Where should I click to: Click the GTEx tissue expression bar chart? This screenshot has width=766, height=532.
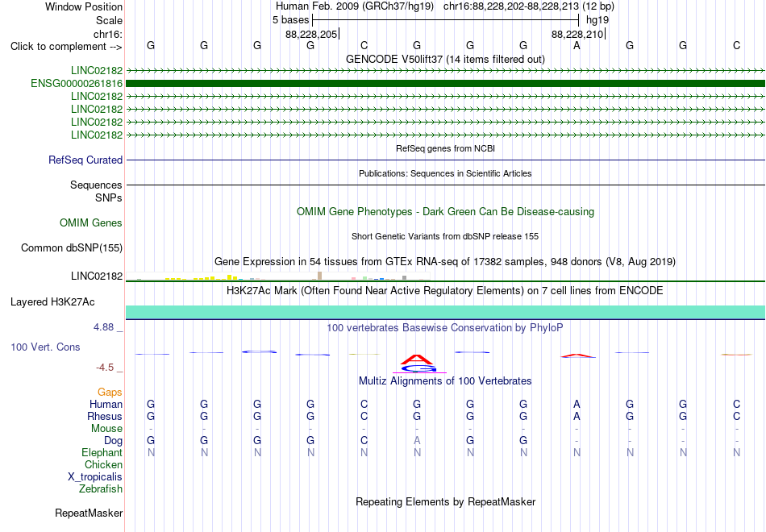coord(278,276)
